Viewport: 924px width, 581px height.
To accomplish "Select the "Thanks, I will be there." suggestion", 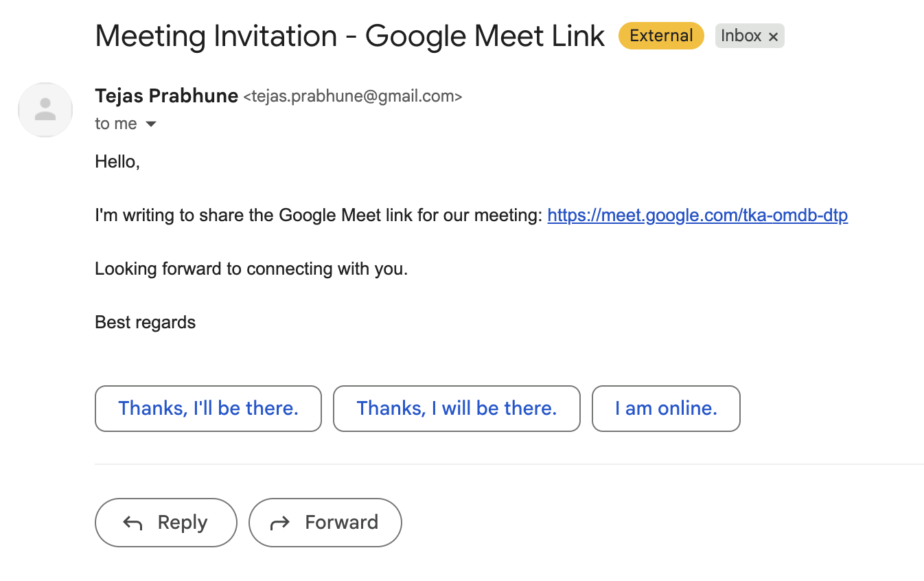I will pyautogui.click(x=457, y=409).
